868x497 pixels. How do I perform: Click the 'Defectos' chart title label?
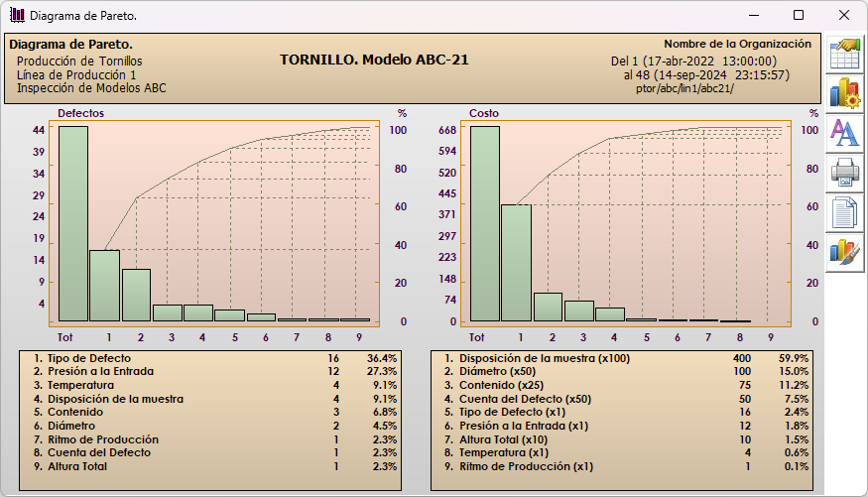click(80, 113)
